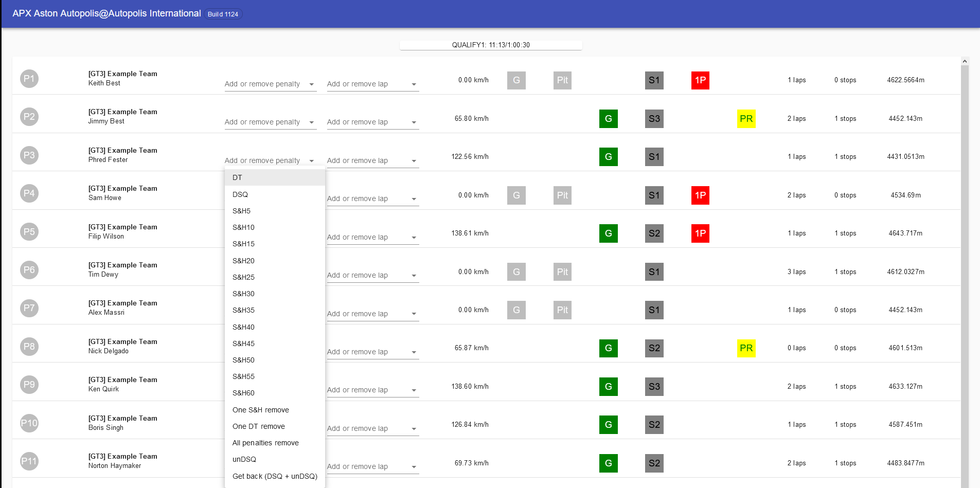980x488 pixels.
Task: Click the yellow PR badge for Nick Delgado
Action: (x=746, y=348)
